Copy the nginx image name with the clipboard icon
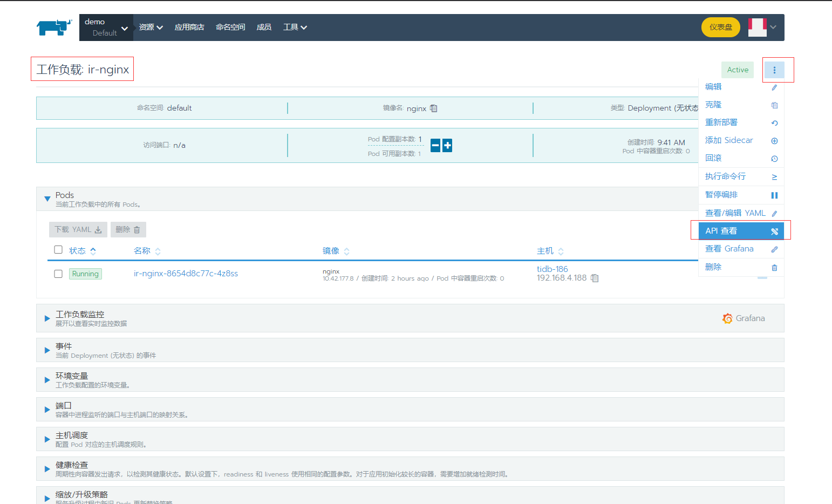The image size is (832, 504). [x=434, y=108]
